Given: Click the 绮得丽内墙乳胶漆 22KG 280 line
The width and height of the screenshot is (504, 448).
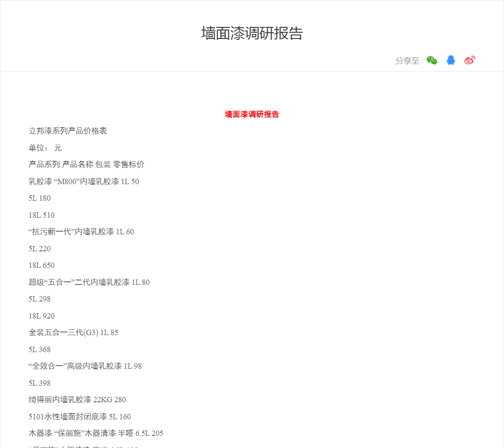Looking at the screenshot, I should click(x=77, y=400).
